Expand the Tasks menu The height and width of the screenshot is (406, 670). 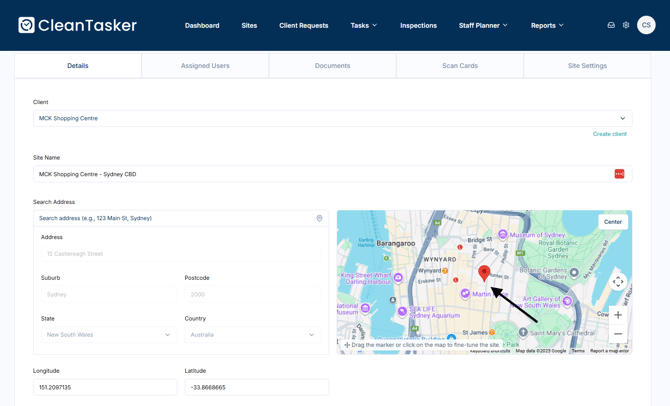[x=363, y=25]
